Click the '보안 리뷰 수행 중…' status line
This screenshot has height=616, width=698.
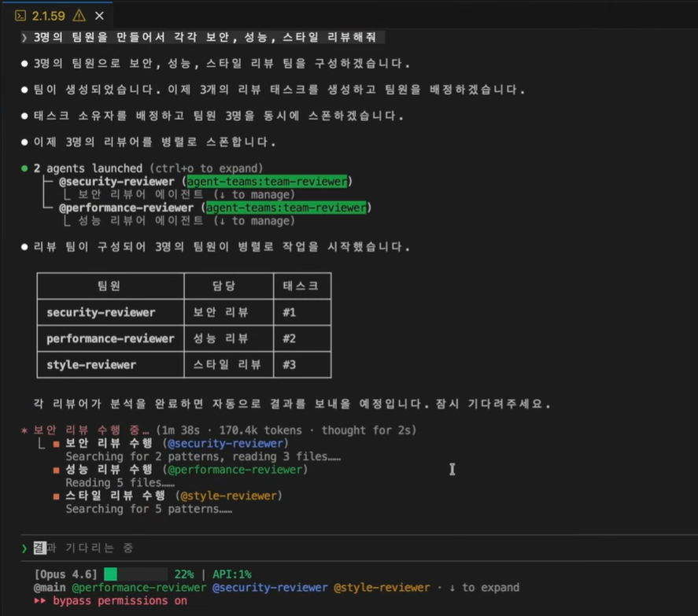92,430
